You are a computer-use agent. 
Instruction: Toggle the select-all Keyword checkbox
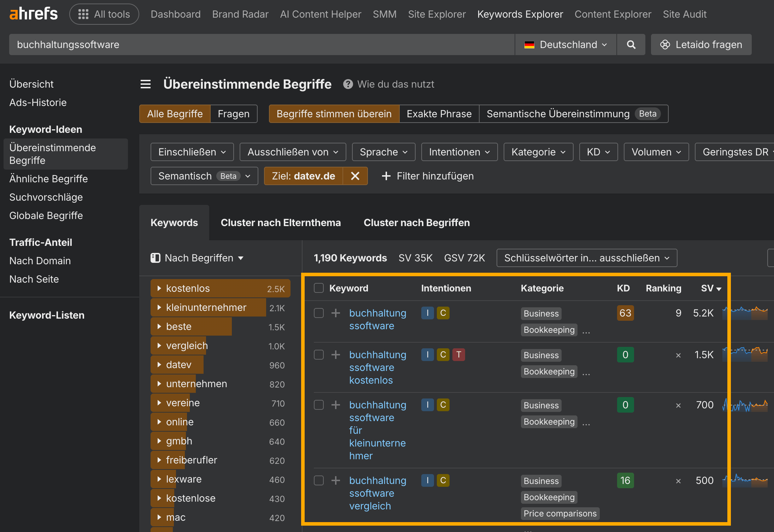point(319,288)
